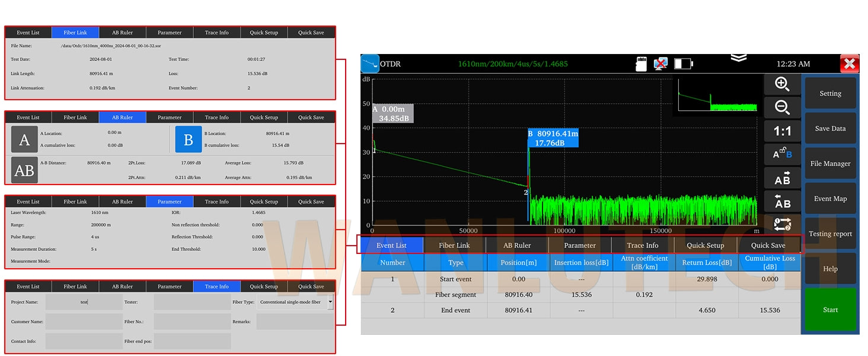Open the Setting button
The height and width of the screenshot is (356, 868).
tap(830, 93)
